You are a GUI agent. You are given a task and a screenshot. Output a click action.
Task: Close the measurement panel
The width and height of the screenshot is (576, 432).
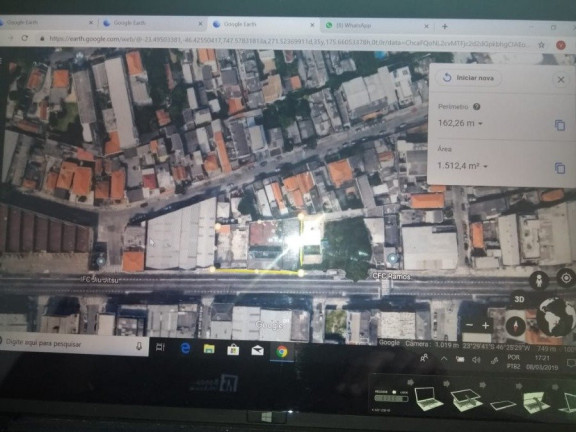coord(561,79)
